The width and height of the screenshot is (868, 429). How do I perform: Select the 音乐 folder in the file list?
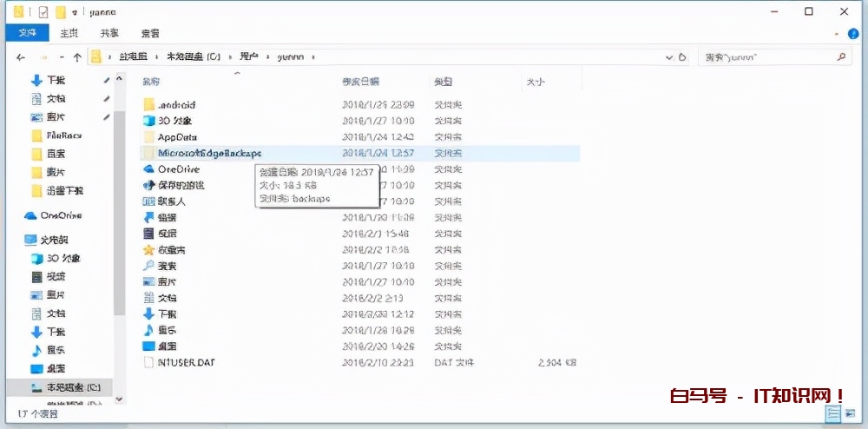(x=160, y=330)
